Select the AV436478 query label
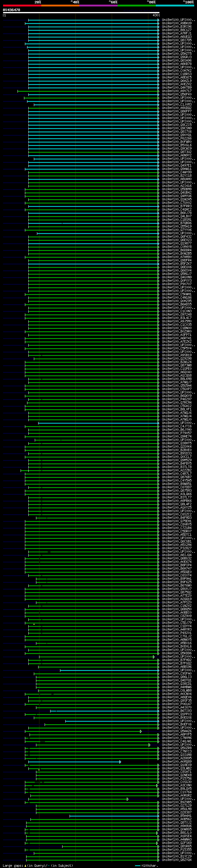Viewport: 197px width, 868px height. (x=11, y=10)
